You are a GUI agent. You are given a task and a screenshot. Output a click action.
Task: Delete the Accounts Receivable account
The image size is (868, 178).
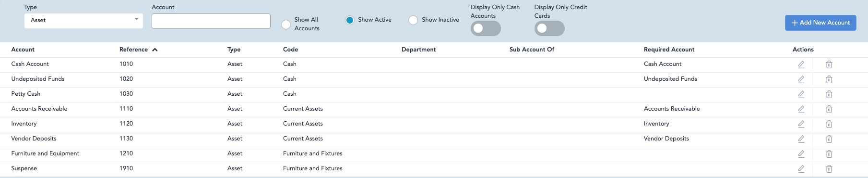(829, 109)
